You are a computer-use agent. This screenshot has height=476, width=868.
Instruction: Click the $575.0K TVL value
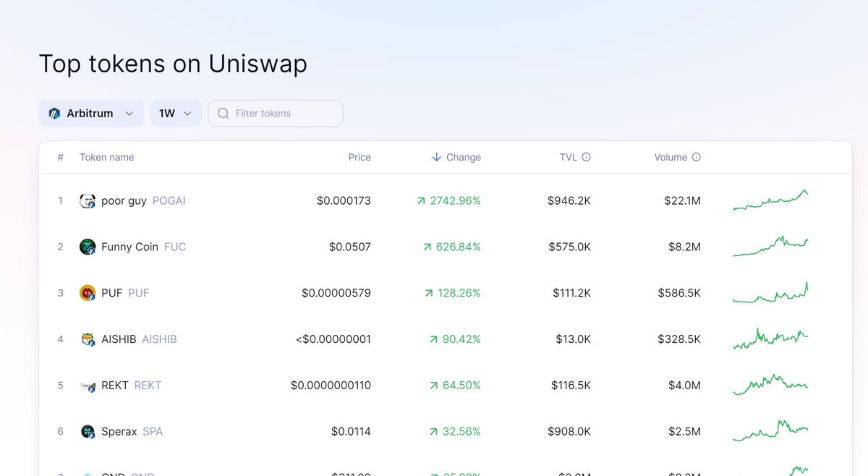(569, 247)
